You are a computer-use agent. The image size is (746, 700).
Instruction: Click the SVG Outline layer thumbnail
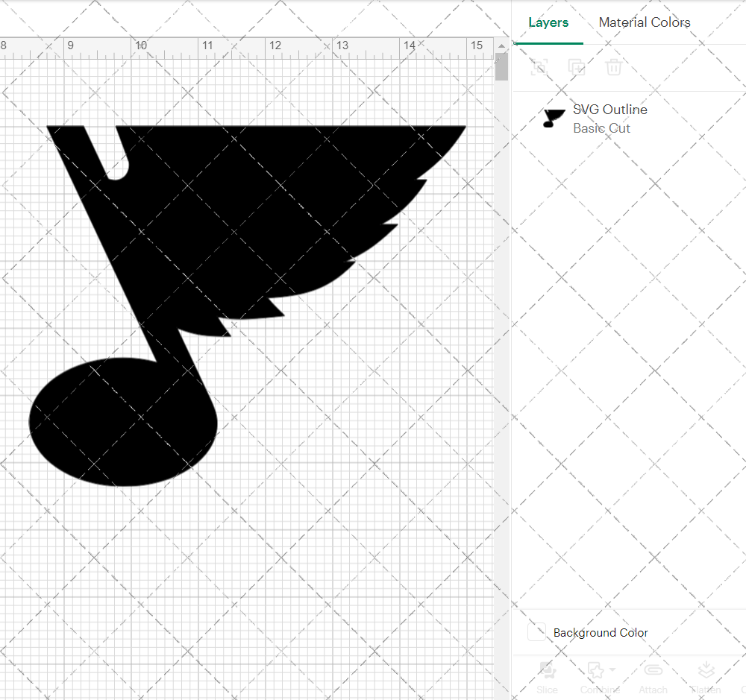pos(554,118)
